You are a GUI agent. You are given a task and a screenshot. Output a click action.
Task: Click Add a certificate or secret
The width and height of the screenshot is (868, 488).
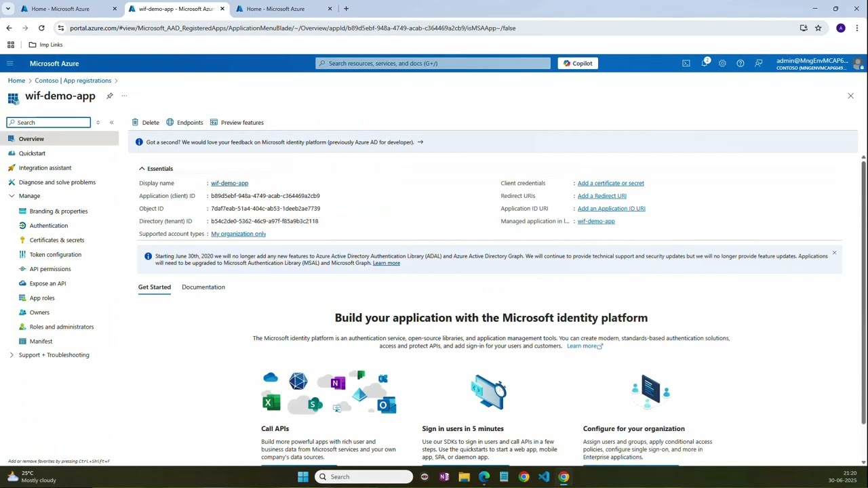[610, 183]
